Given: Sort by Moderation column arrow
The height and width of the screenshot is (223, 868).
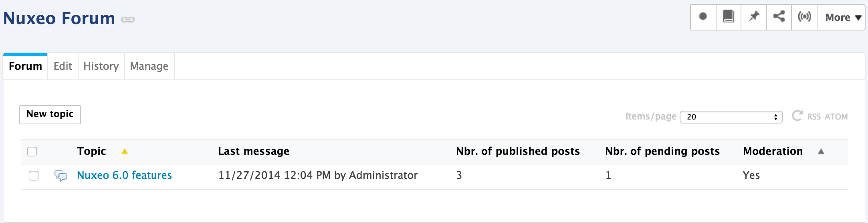Looking at the screenshot, I should point(821,151).
